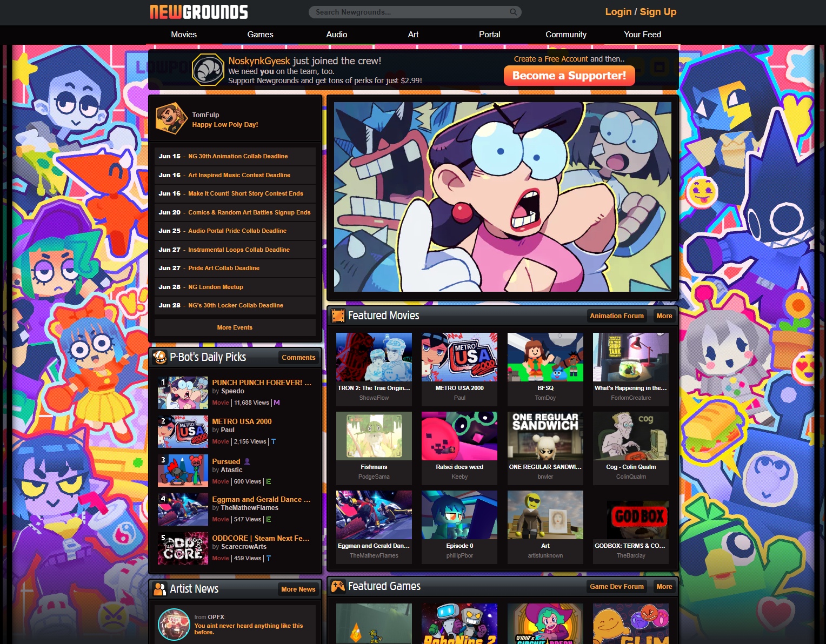Click the Login link
826x644 pixels.
tap(618, 12)
